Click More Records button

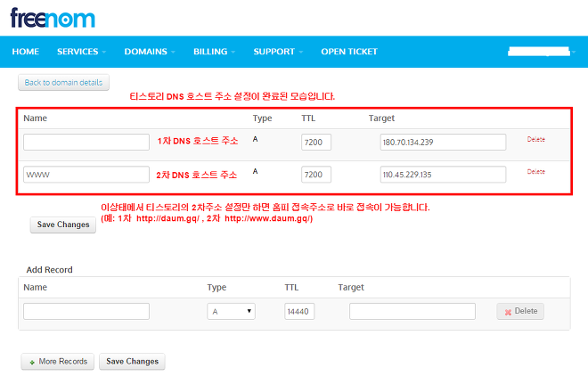point(58,362)
